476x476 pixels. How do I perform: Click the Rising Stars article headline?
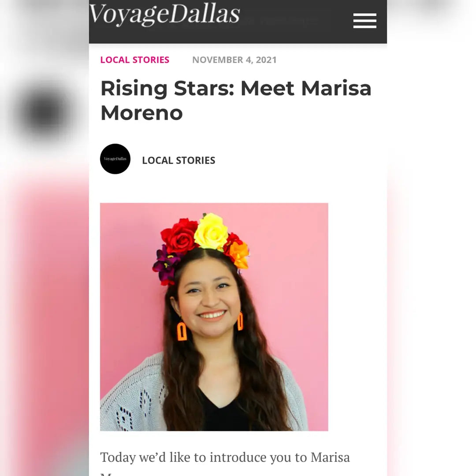coord(236,100)
